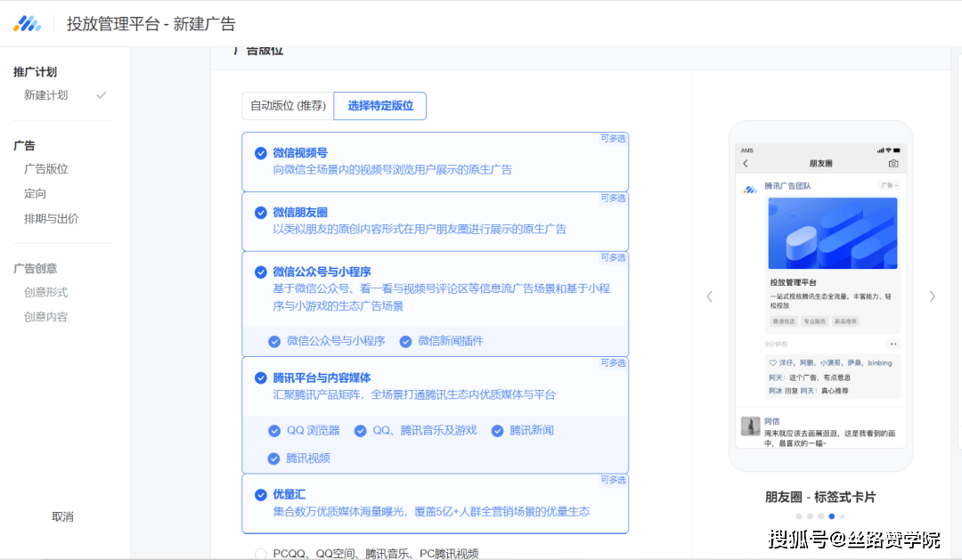This screenshot has width=962, height=560.
Task: Toggle the 优量汇 checkbox
Action: pyautogui.click(x=261, y=494)
